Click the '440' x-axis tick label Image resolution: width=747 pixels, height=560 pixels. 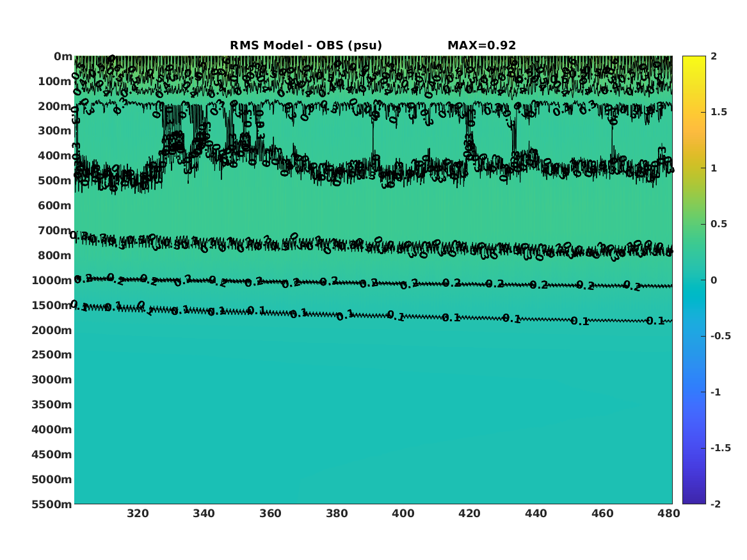(536, 513)
